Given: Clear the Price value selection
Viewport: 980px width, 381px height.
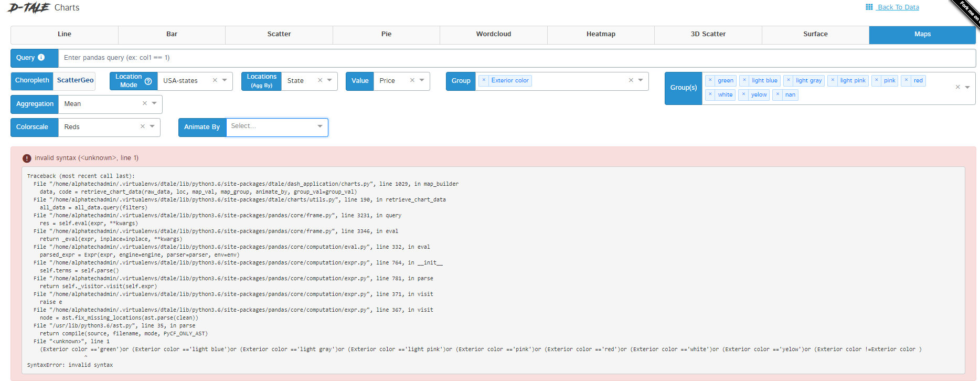Looking at the screenshot, I should pyautogui.click(x=412, y=80).
